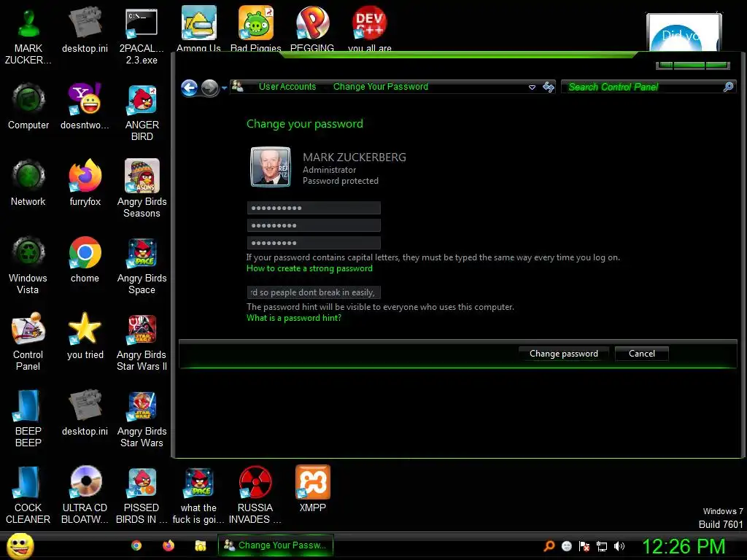Open the recent pages dropdown arrow

[224, 88]
